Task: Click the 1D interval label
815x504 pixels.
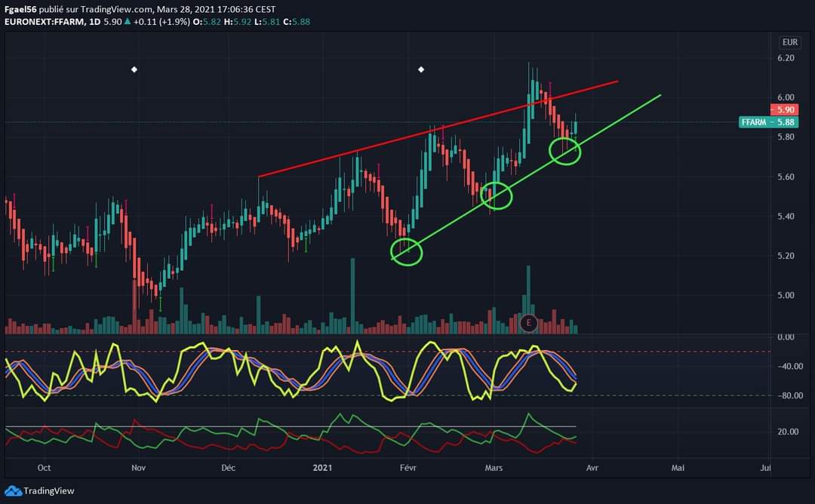Action: (x=94, y=22)
